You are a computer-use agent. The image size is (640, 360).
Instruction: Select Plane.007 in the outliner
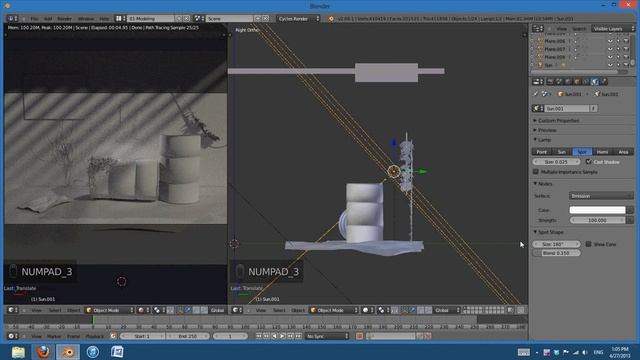pyautogui.click(x=555, y=49)
